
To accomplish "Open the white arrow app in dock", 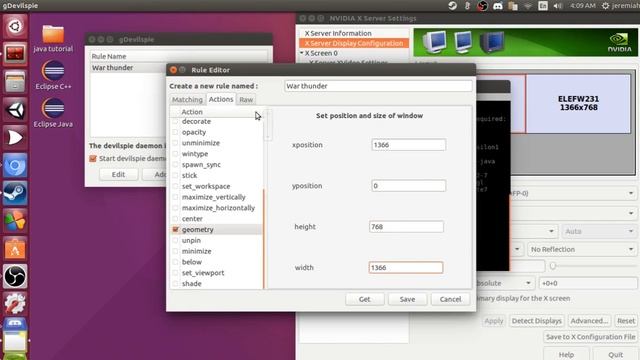I will pyautogui.click(x=15, y=138).
